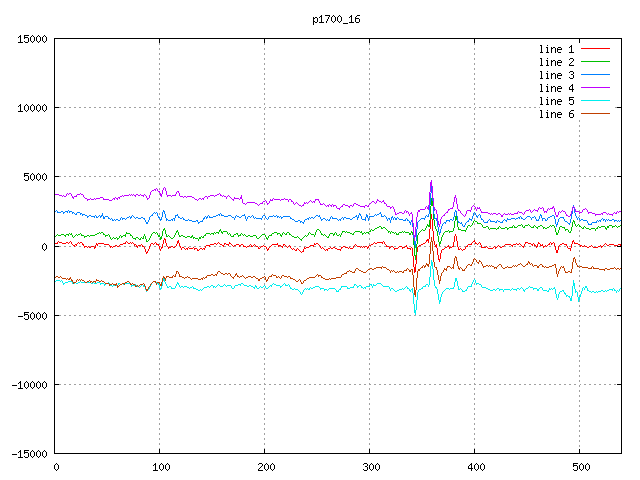Select the 300 x-axis tick label
This screenshot has height=480, width=640.
pos(369,467)
